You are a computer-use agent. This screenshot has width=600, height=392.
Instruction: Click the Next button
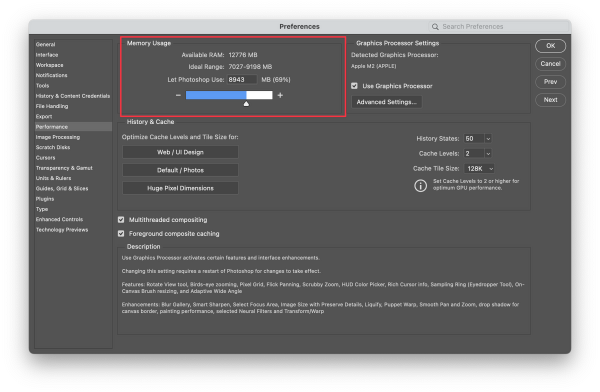click(550, 100)
